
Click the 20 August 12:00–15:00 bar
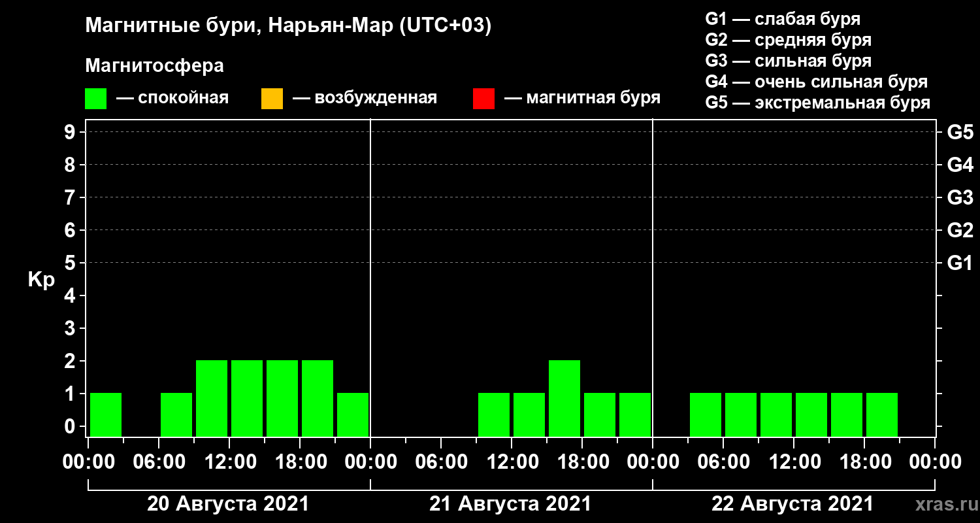tap(247, 398)
